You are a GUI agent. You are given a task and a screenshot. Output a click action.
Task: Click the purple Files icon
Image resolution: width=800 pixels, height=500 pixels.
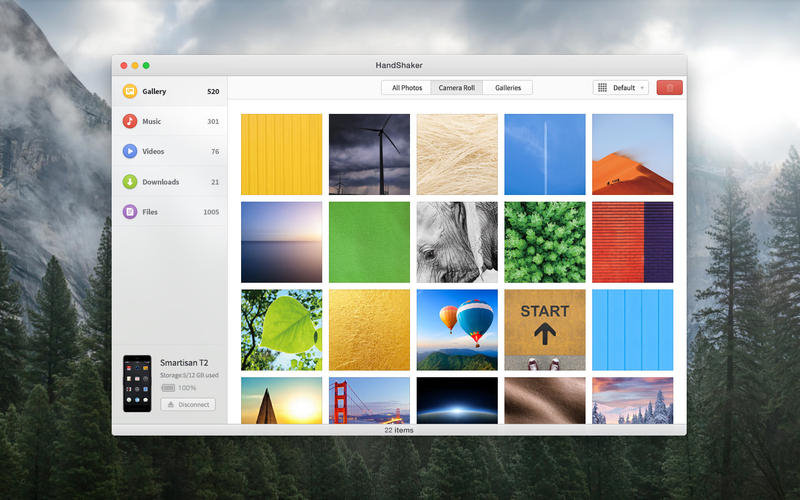[130, 212]
